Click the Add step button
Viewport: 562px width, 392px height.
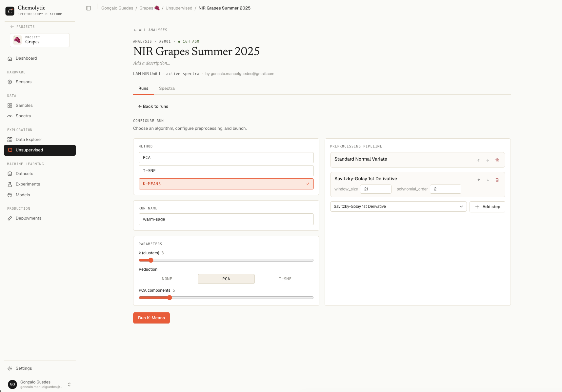click(x=487, y=207)
